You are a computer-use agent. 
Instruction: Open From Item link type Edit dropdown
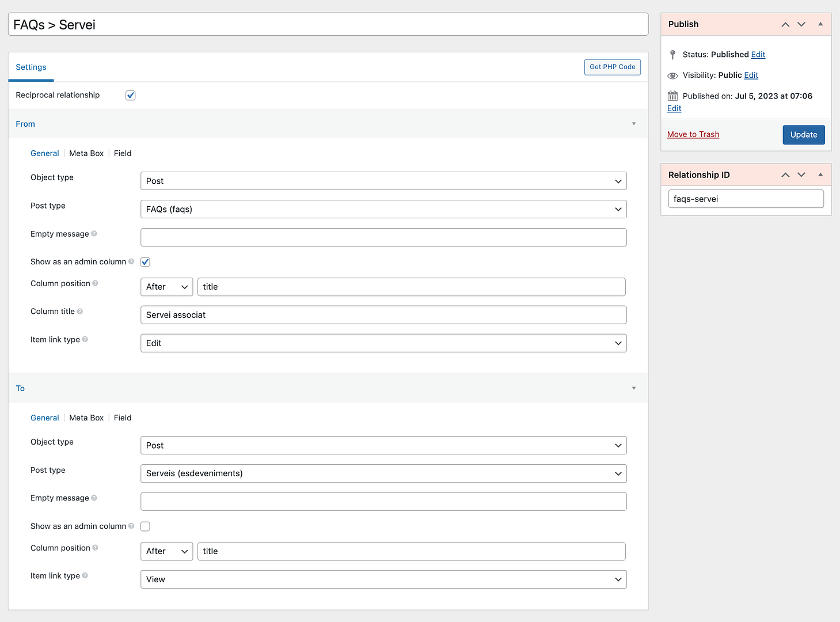click(x=383, y=343)
